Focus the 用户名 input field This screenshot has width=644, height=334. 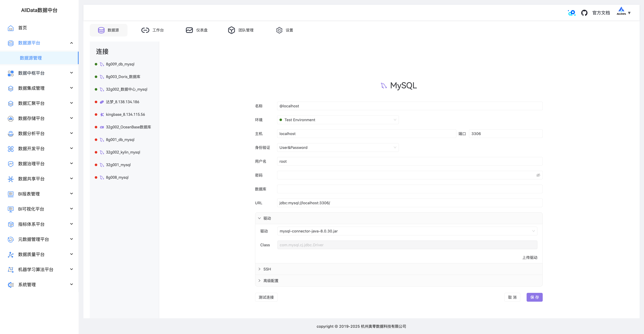point(409,161)
